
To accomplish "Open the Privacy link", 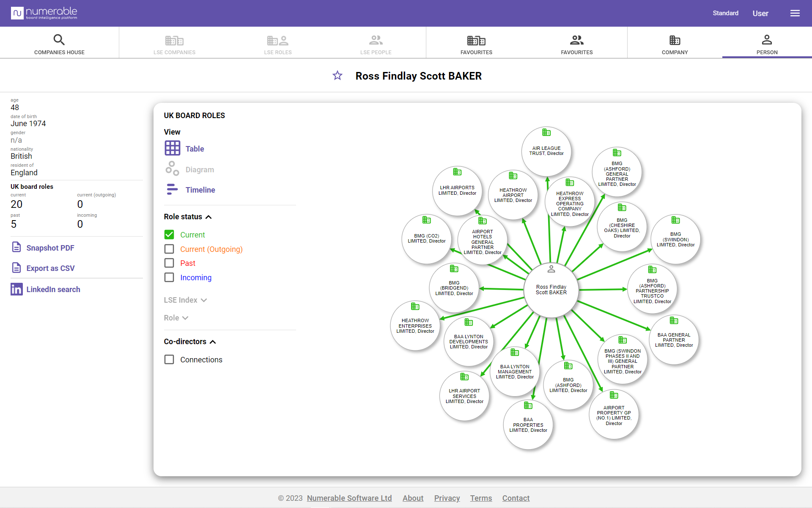I will [447, 498].
